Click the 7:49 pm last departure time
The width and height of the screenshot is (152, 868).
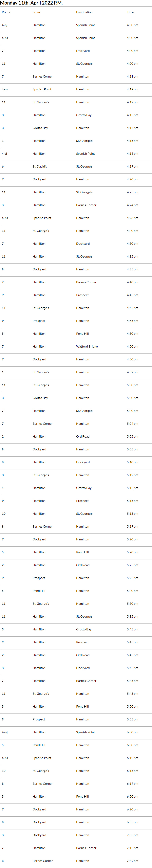pyautogui.click(x=132, y=861)
